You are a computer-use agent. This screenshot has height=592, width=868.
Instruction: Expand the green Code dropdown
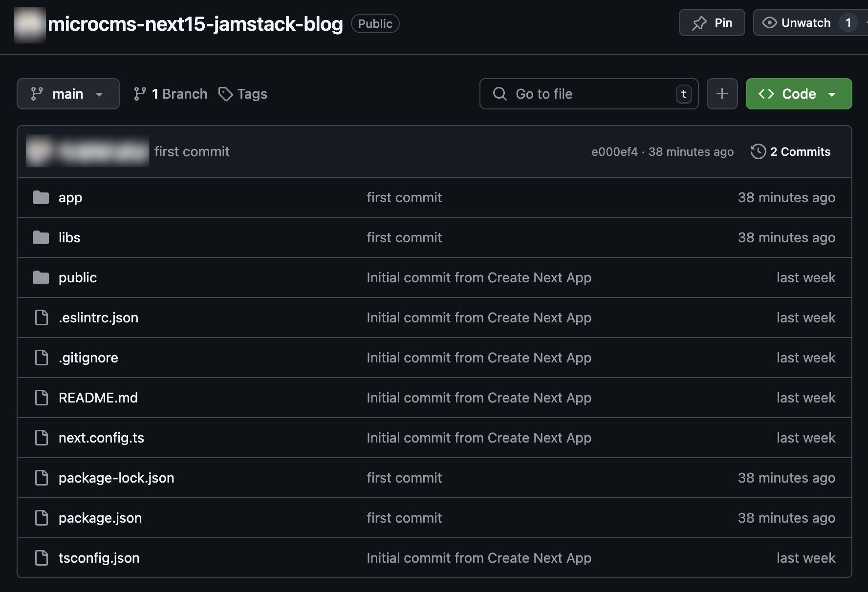click(x=799, y=94)
